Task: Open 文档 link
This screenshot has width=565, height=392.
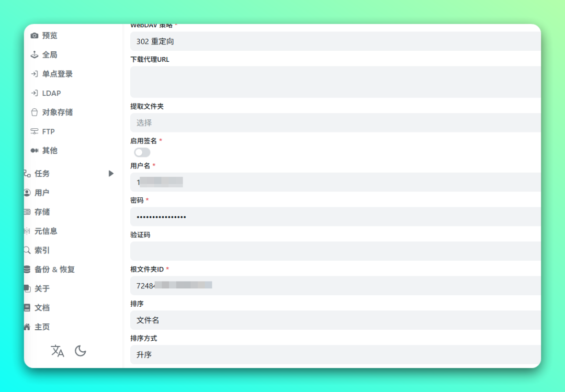Action: 42,307
